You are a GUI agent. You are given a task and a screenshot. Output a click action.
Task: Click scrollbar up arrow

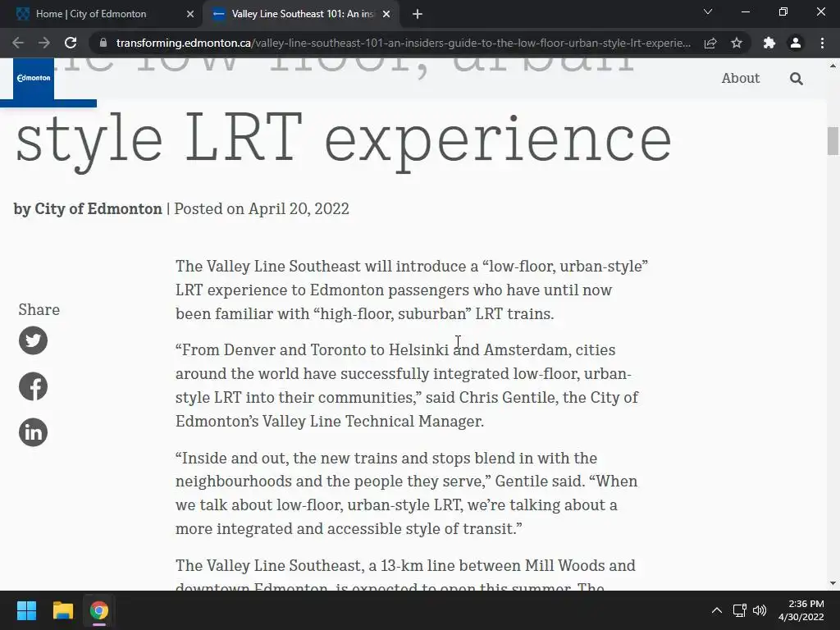pos(833,66)
